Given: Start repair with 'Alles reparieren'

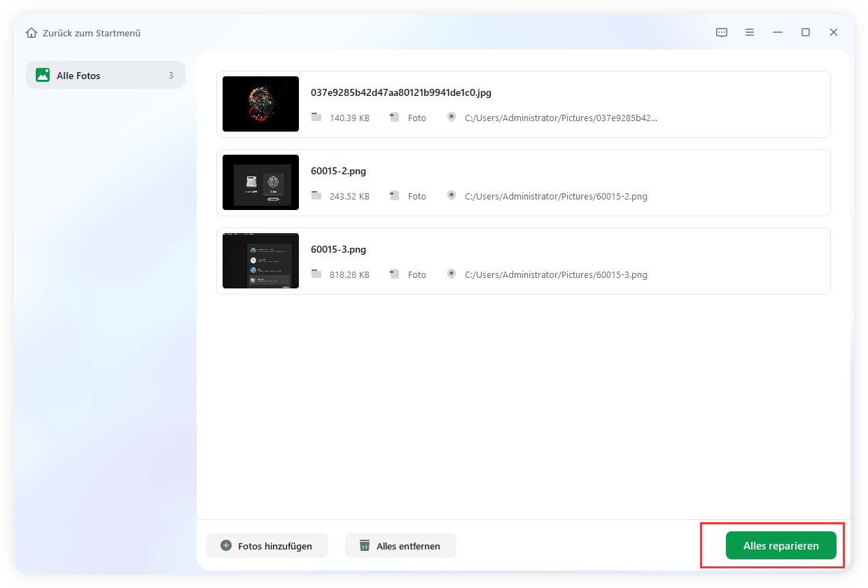Looking at the screenshot, I should [x=781, y=545].
